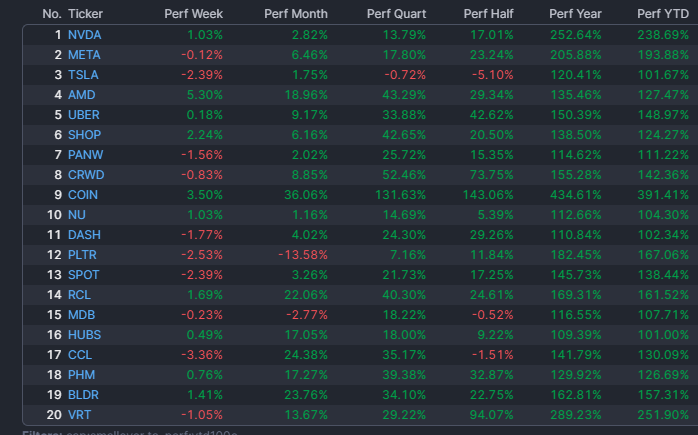Select HUBS's Perf YTD value 101.00%

click(663, 335)
